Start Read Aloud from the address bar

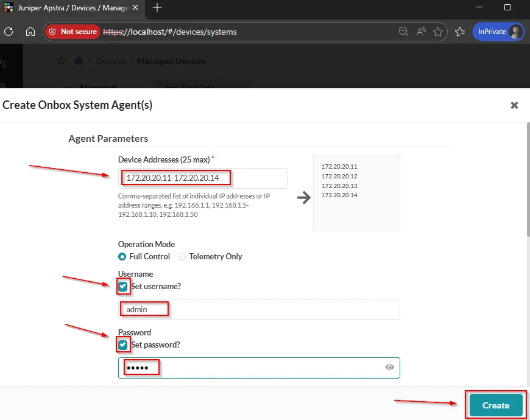(420, 32)
